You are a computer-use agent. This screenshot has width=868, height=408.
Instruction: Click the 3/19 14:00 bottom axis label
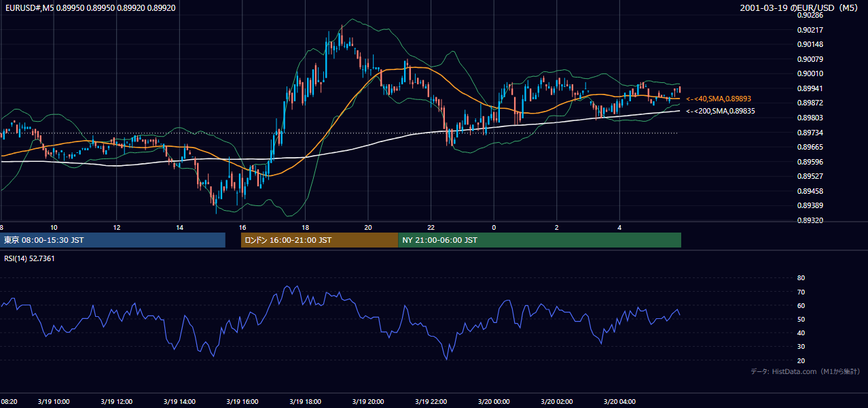click(x=179, y=402)
